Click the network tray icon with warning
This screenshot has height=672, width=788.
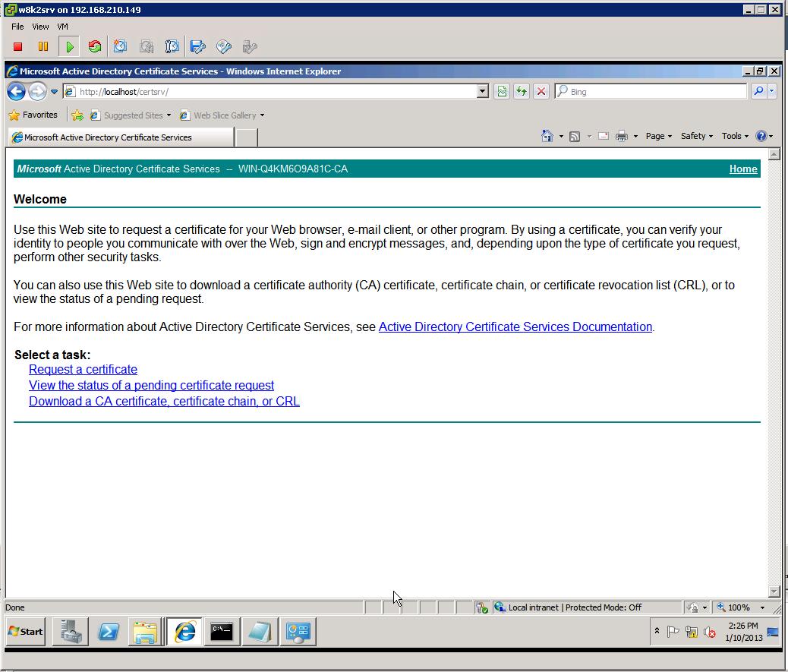(692, 632)
